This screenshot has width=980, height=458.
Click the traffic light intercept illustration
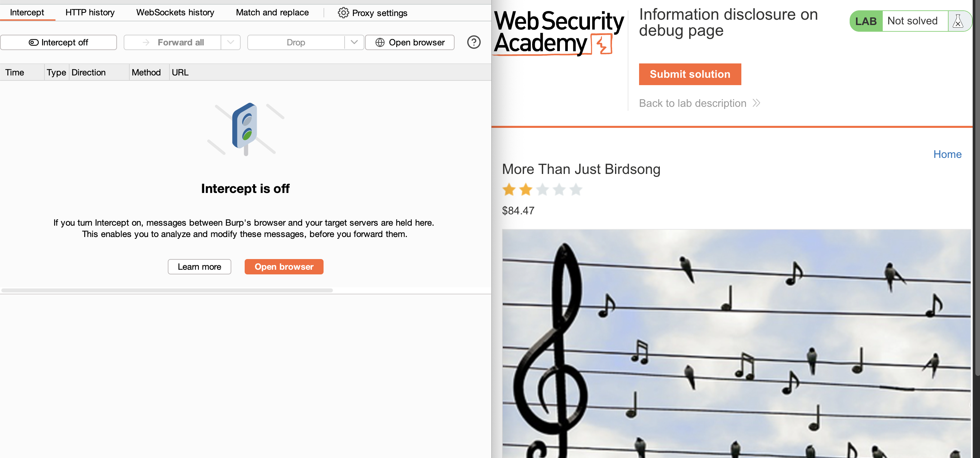(246, 129)
